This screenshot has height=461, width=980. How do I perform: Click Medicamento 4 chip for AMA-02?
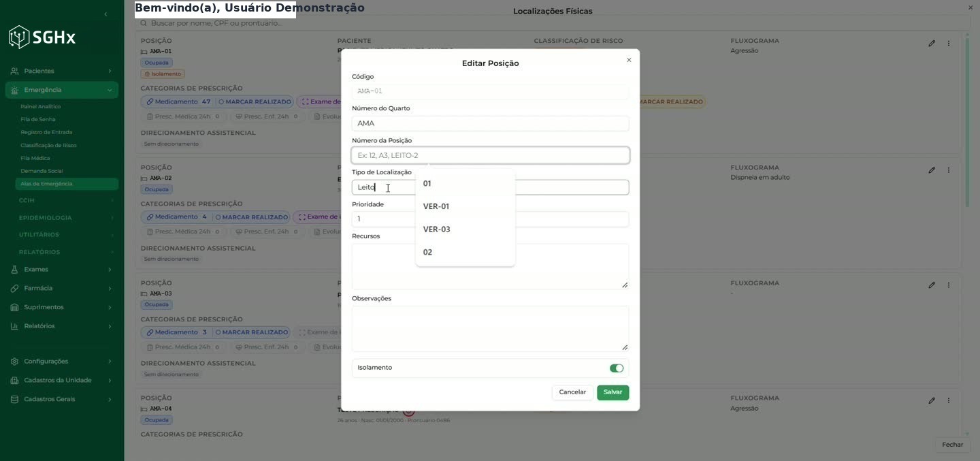click(177, 217)
